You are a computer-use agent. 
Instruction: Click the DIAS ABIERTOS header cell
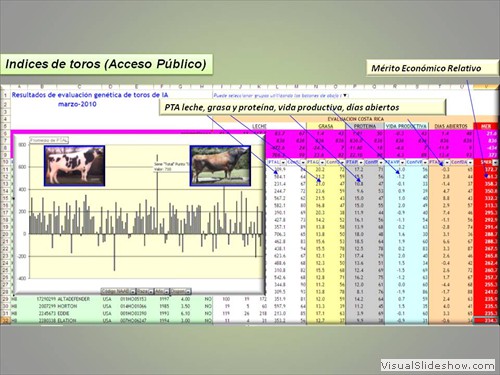coord(451,126)
